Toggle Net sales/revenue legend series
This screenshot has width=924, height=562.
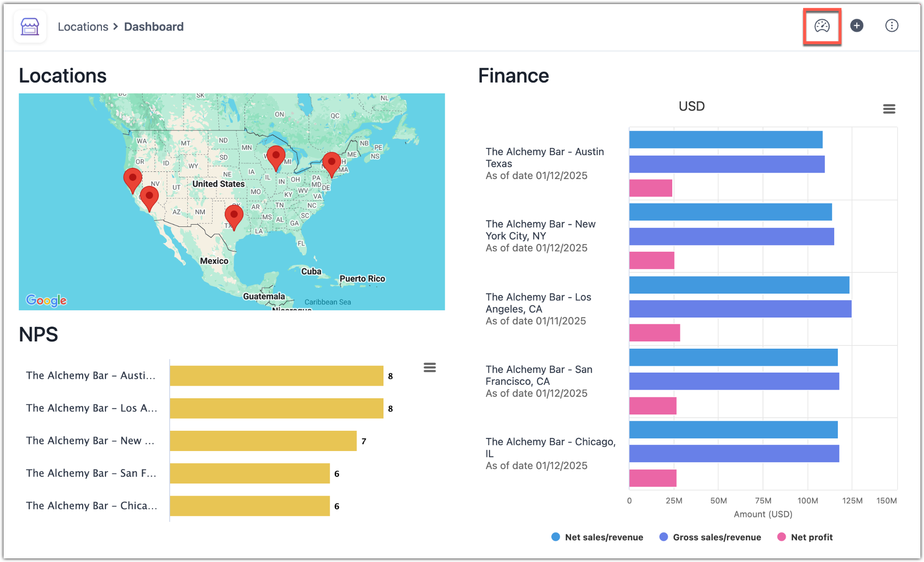[x=597, y=537]
